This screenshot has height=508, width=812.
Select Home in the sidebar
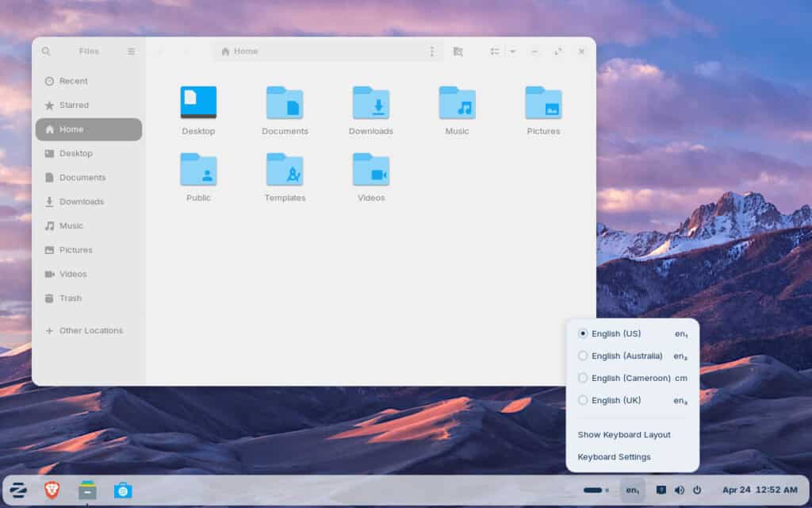89,129
